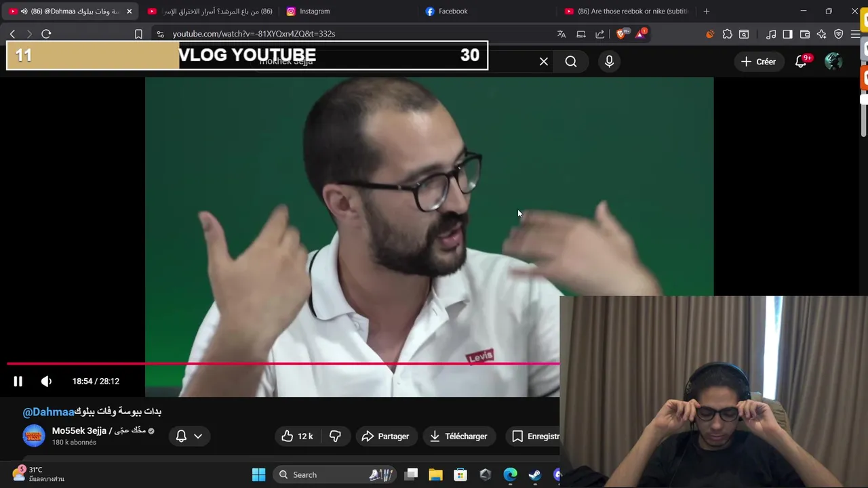Clear the YouTube search box with X
868x488 pixels.
(x=544, y=62)
